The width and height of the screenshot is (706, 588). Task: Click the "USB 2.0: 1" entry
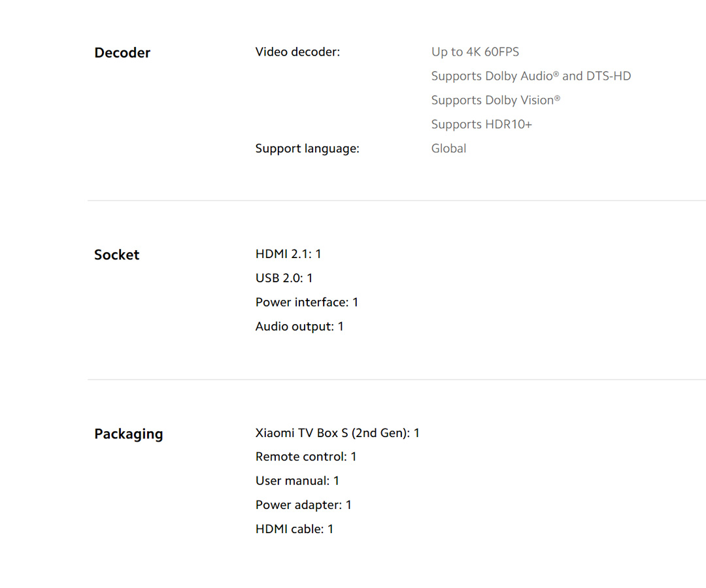point(284,278)
